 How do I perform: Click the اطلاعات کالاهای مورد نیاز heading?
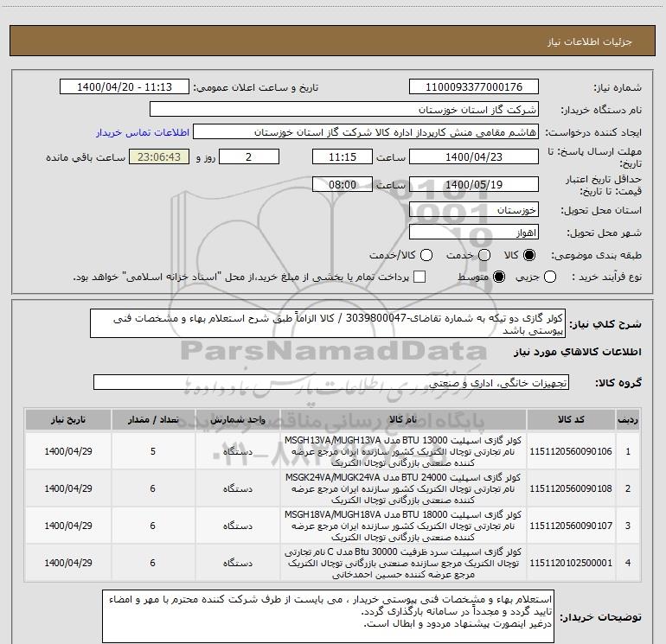[578, 352]
